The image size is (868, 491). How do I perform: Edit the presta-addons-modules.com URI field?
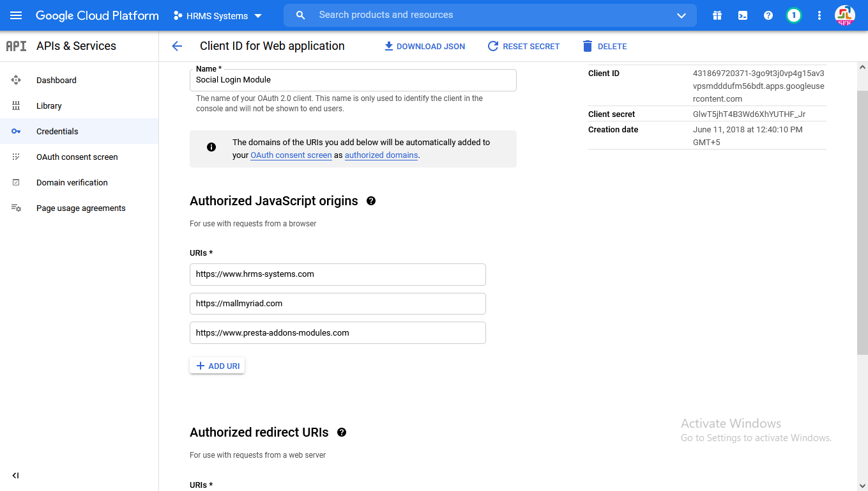pos(338,333)
